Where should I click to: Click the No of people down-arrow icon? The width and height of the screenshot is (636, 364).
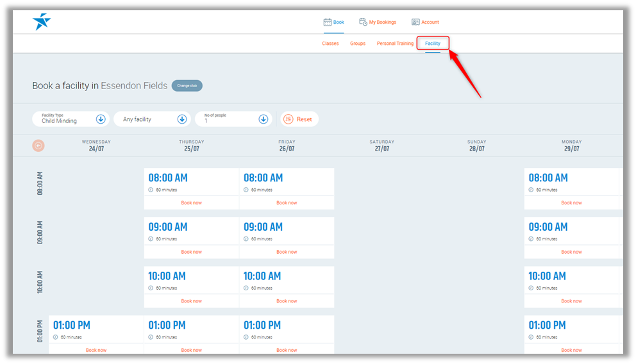(263, 119)
